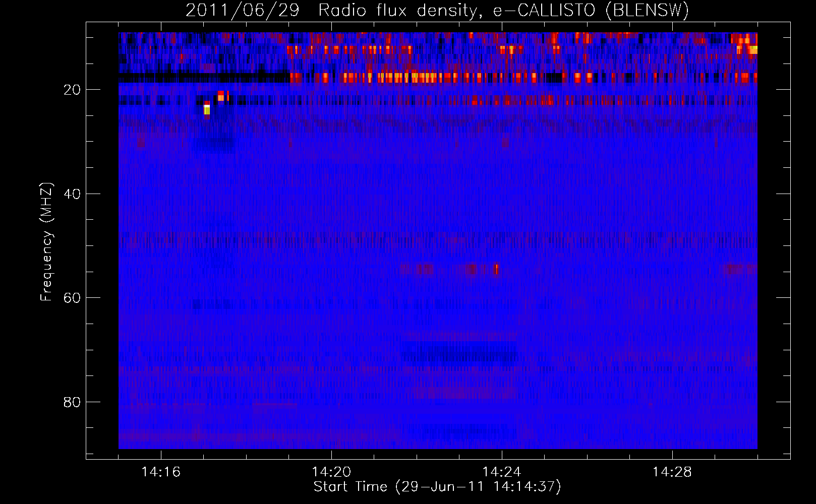Click the red burst at 55 MHz near 14:24
Image resolution: width=816 pixels, height=504 pixels.
pyautogui.click(x=497, y=269)
